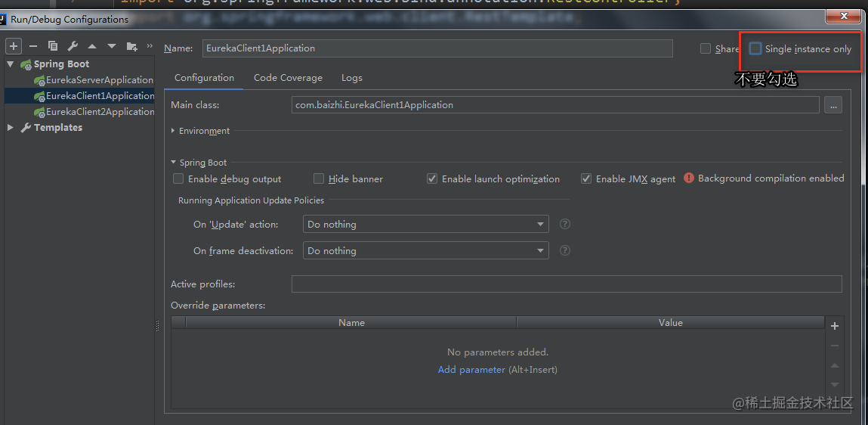Screen dimensions: 868x425
Task: Click the Add parameter link
Action: click(x=471, y=369)
